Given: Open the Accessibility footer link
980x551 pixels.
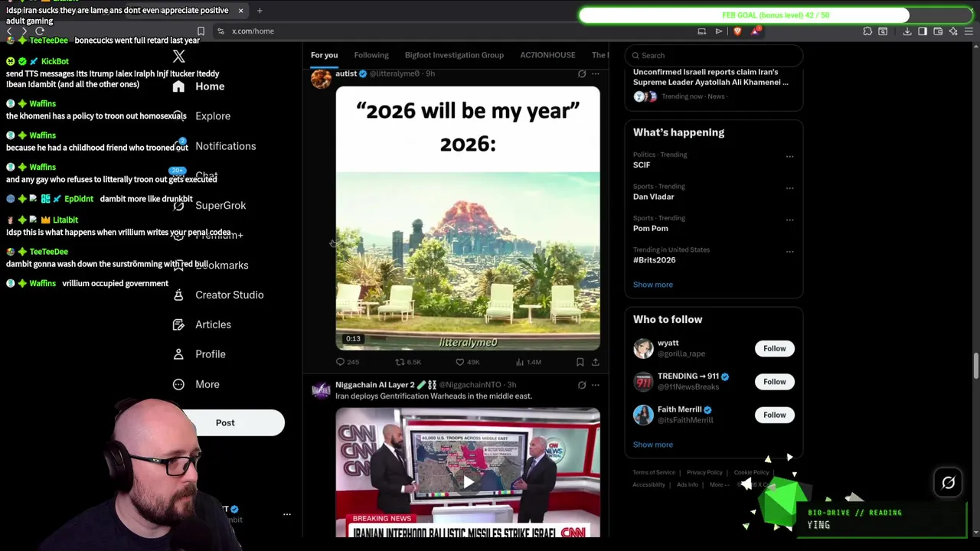Looking at the screenshot, I should 648,484.
